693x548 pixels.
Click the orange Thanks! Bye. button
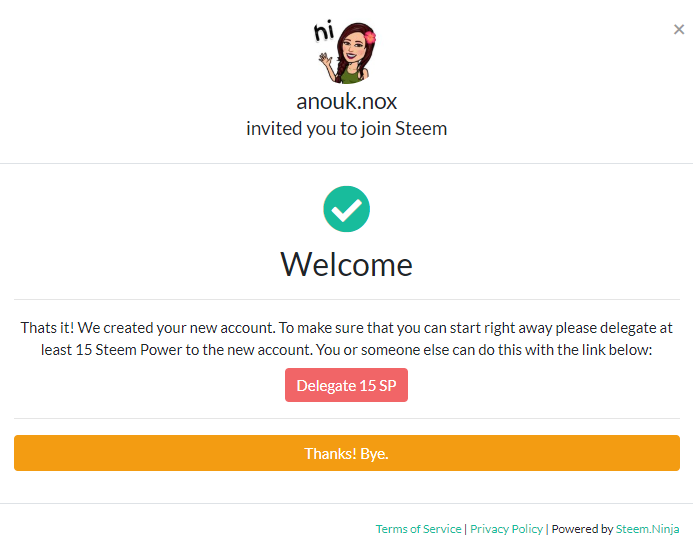click(346, 453)
